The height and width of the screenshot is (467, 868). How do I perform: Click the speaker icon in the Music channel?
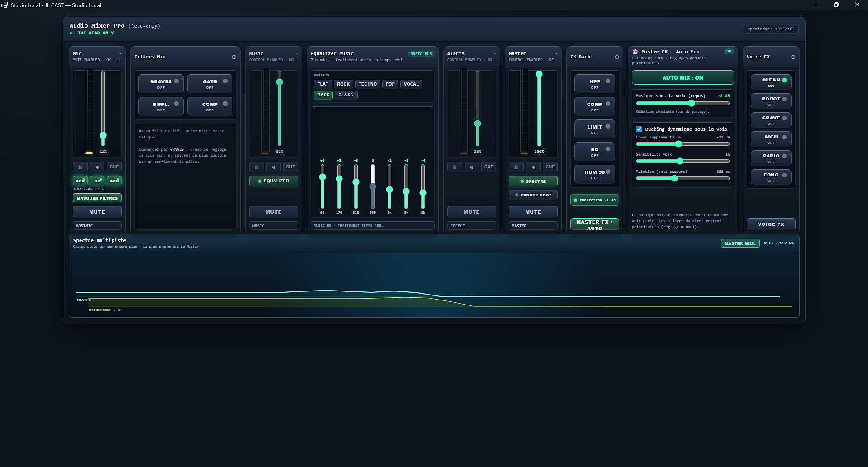(274, 167)
